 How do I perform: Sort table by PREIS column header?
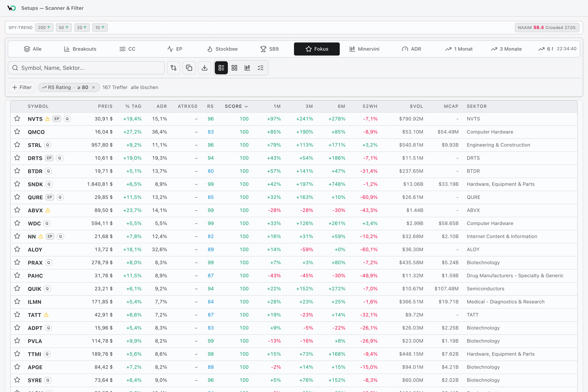click(x=105, y=106)
